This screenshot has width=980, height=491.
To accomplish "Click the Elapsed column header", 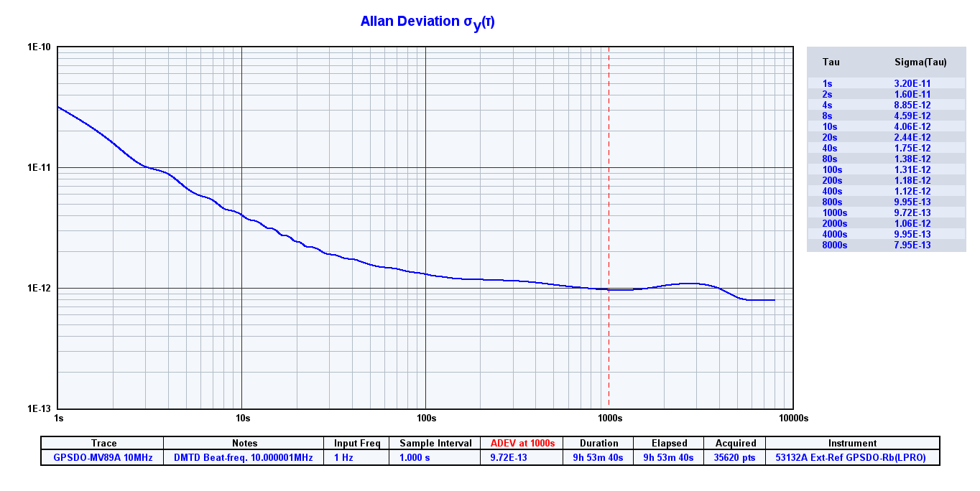I will (x=669, y=443).
